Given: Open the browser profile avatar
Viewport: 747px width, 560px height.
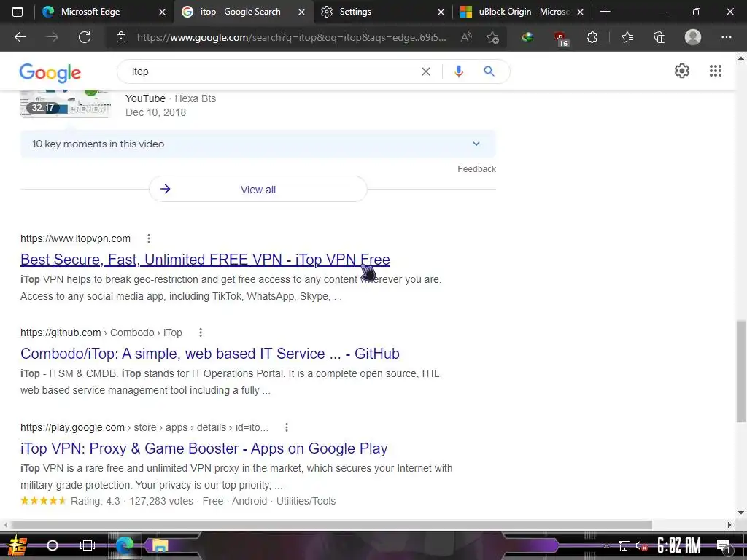Looking at the screenshot, I should coord(693,37).
